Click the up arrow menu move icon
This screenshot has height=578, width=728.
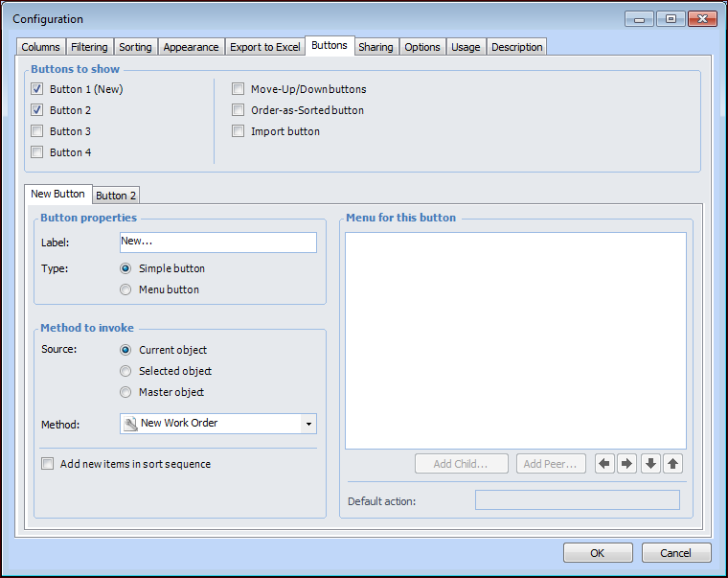(672, 464)
